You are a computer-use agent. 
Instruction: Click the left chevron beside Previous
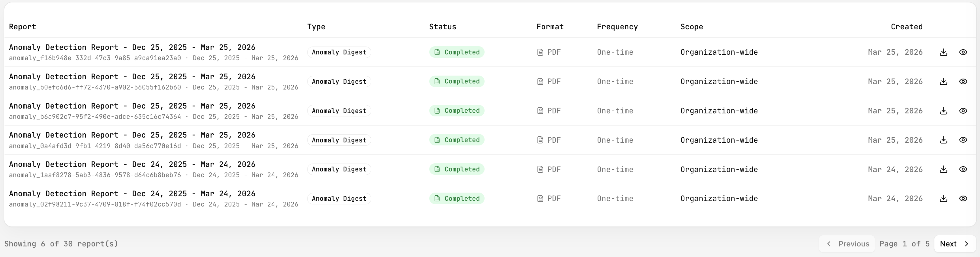(x=829, y=244)
